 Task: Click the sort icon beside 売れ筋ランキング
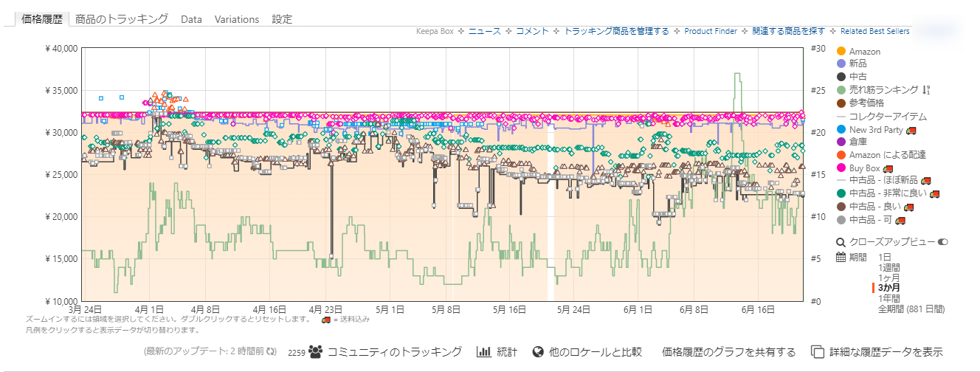[926, 89]
